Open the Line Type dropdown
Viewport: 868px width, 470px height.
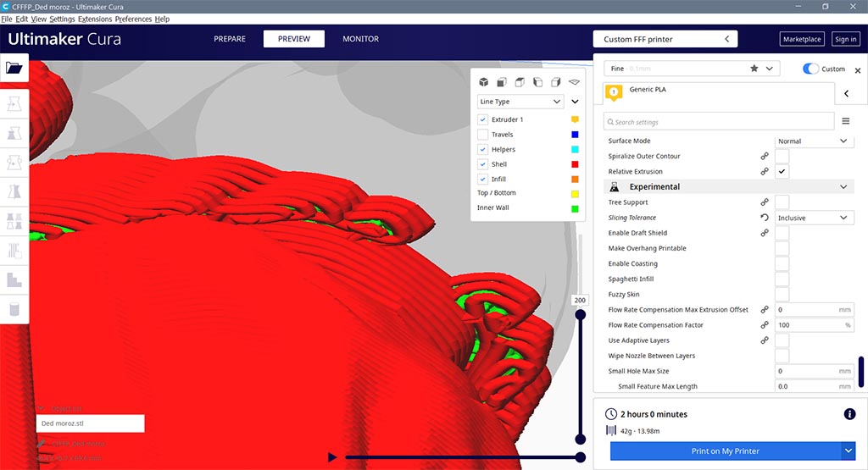[x=520, y=102]
